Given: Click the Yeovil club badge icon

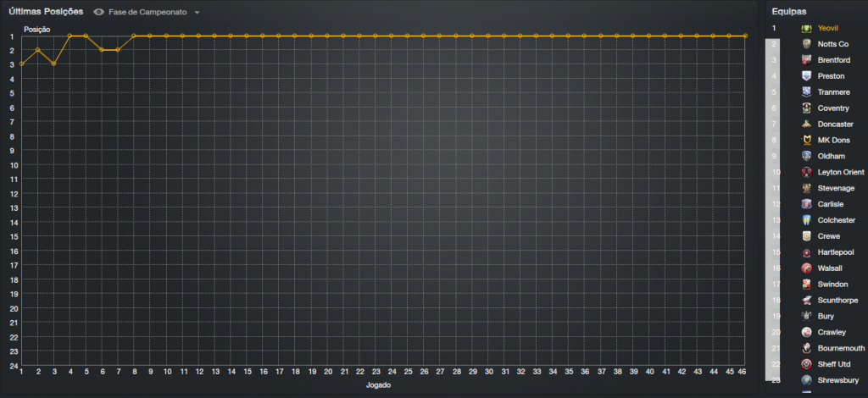Looking at the screenshot, I should point(806,28).
